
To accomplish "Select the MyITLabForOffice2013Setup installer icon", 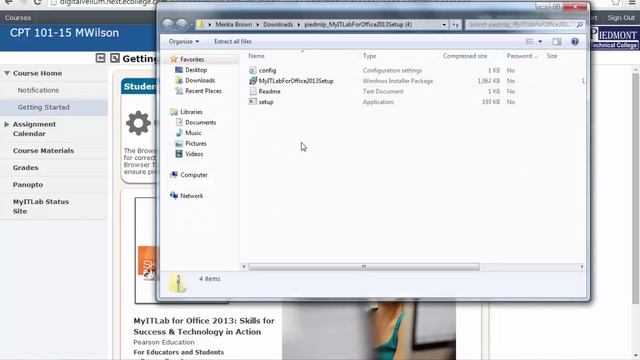I will coord(253,81).
